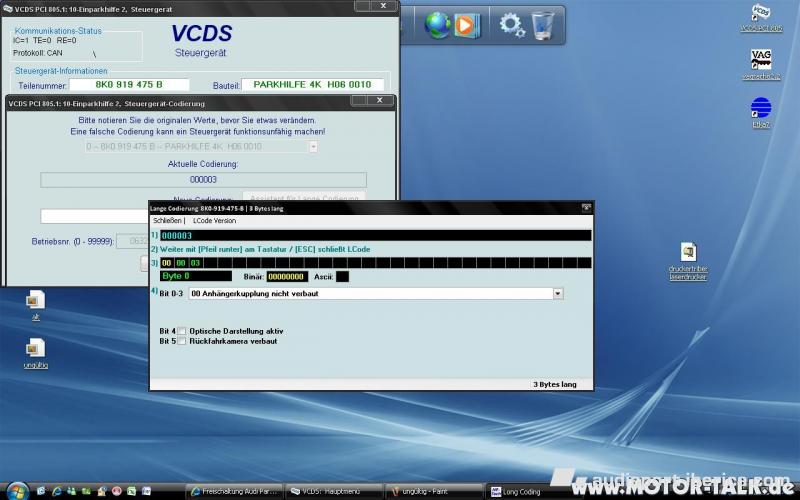Open the Recycle Bin icon in top bar

tap(543, 25)
